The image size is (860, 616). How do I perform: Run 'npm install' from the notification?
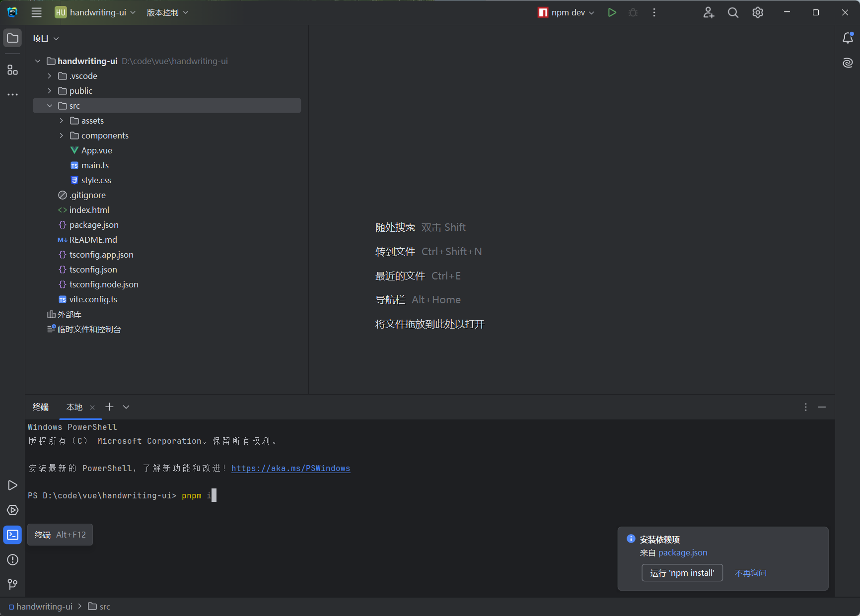[682, 573]
